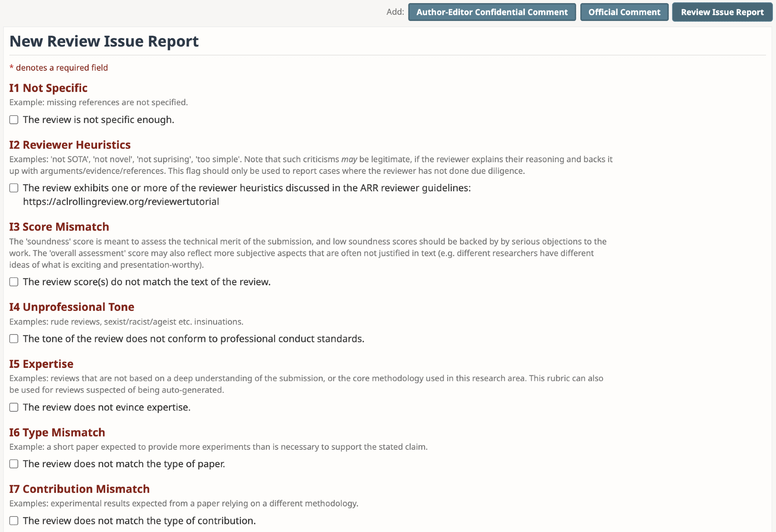Image resolution: width=776 pixels, height=532 pixels.
Task: Click the I7 Contribution Mismatch heading
Action: (x=80, y=489)
